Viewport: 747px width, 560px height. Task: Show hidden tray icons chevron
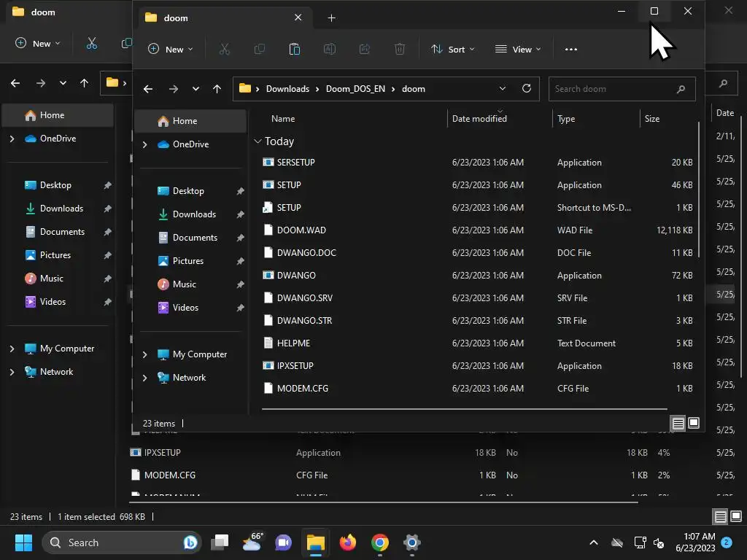pos(594,542)
